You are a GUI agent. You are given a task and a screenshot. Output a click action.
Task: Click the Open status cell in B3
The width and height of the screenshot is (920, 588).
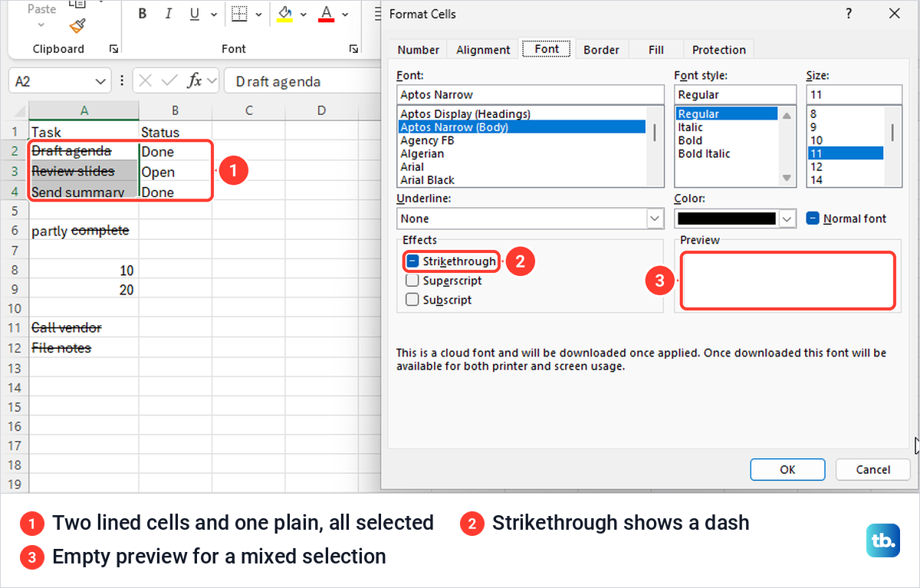[x=176, y=172]
